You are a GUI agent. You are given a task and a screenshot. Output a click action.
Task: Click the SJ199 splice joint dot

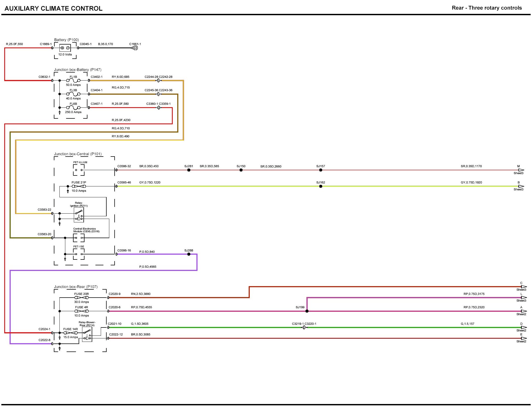point(307,311)
